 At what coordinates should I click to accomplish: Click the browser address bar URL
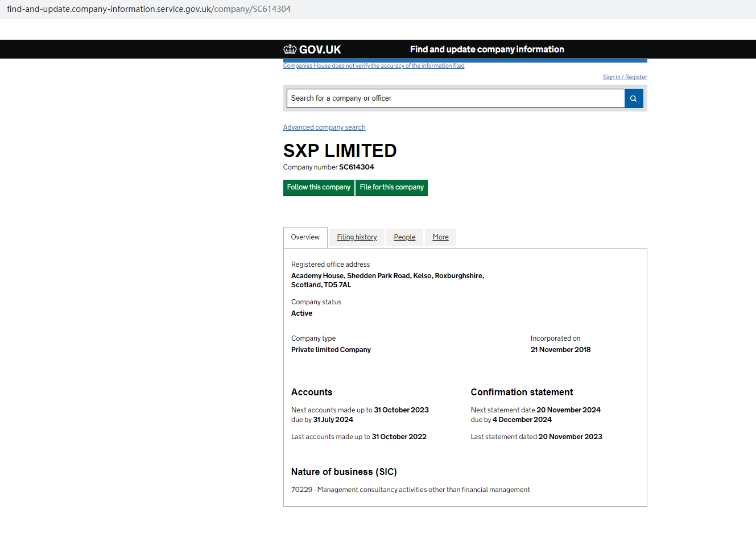point(149,9)
